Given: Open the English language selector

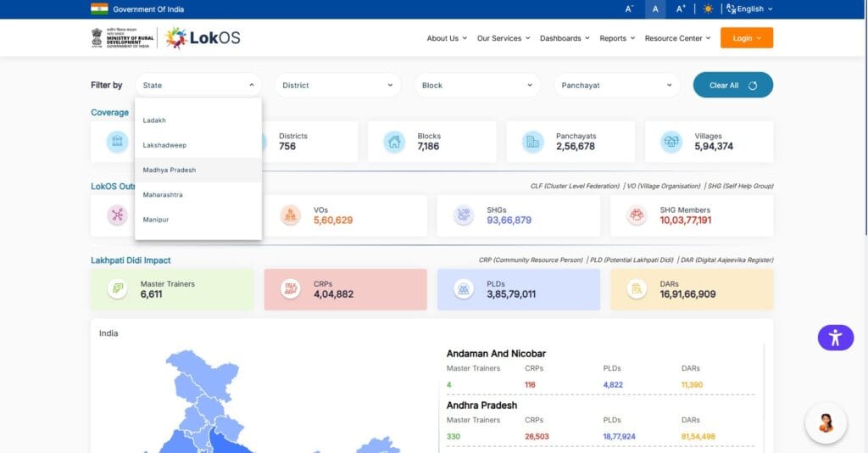Looking at the screenshot, I should tap(749, 8).
